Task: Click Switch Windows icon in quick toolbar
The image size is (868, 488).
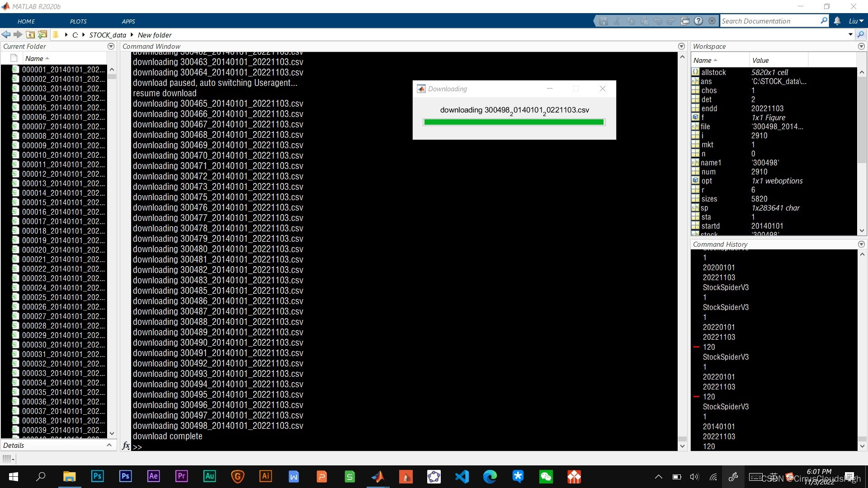Action: 685,21
